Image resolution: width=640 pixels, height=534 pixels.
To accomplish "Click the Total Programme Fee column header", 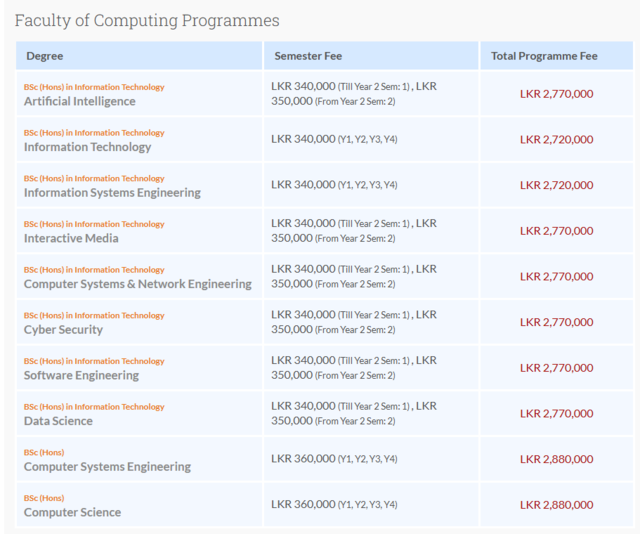I will [557, 56].
